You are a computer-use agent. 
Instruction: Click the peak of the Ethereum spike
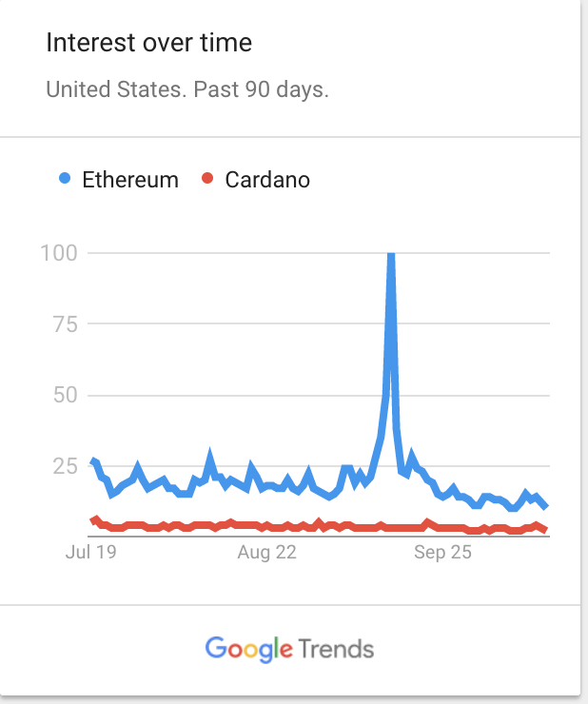tap(391, 255)
